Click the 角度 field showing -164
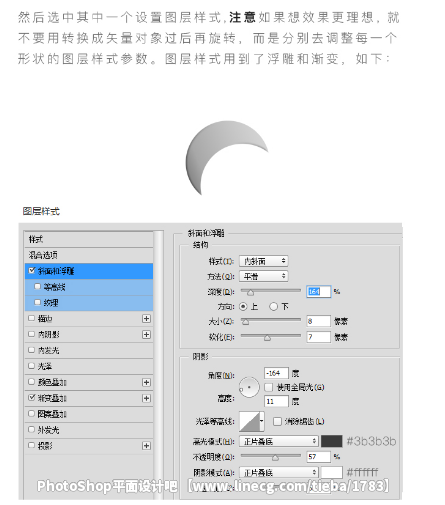The width and height of the screenshot is (445, 505). coord(276,373)
